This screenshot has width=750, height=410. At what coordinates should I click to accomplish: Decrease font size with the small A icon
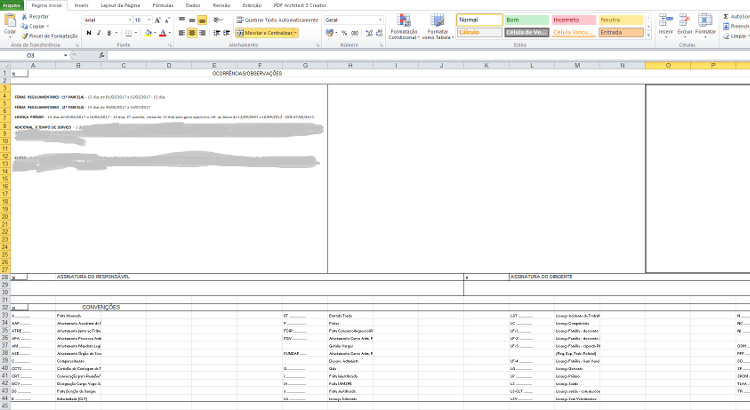[x=167, y=20]
